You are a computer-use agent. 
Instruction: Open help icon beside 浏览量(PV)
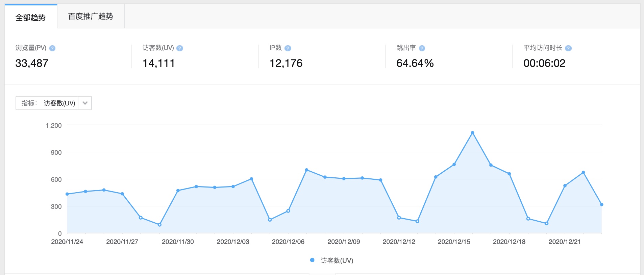52,48
